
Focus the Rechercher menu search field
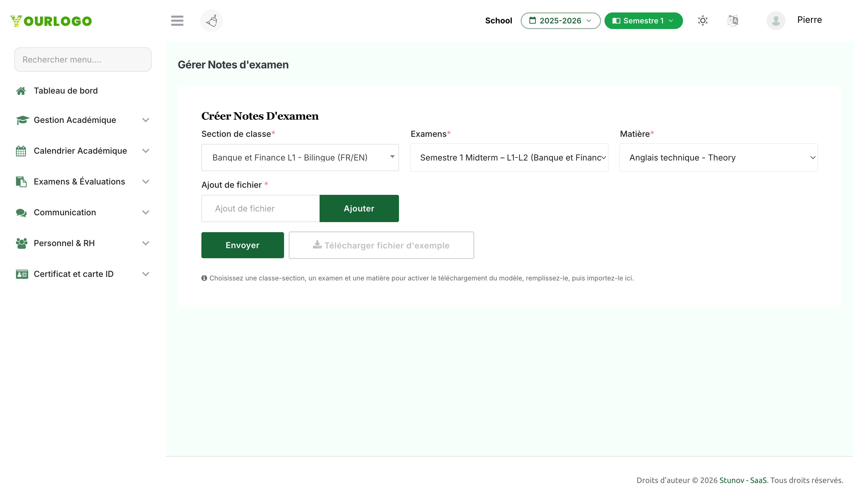point(83,60)
